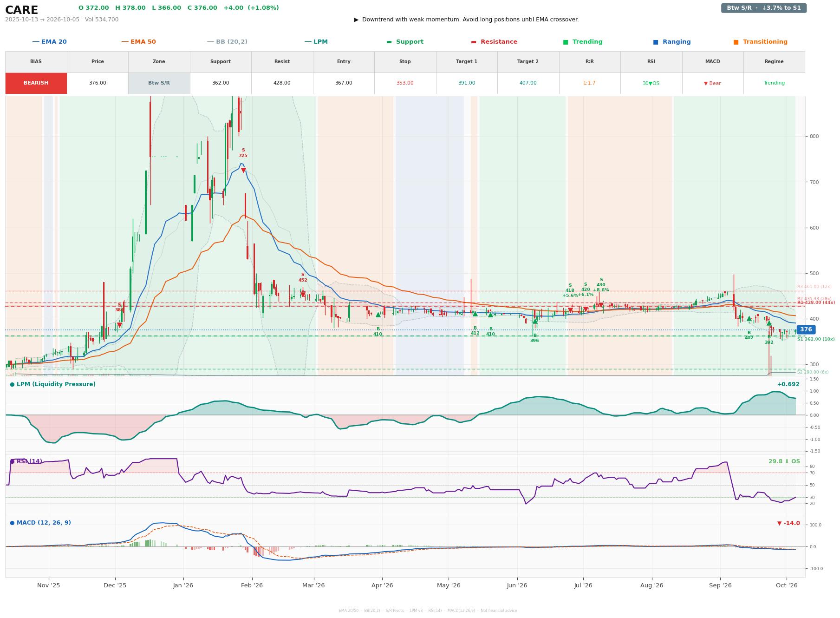Click the Ranging regime legend entry
Viewport: 840px width, 618px height.
coord(672,42)
